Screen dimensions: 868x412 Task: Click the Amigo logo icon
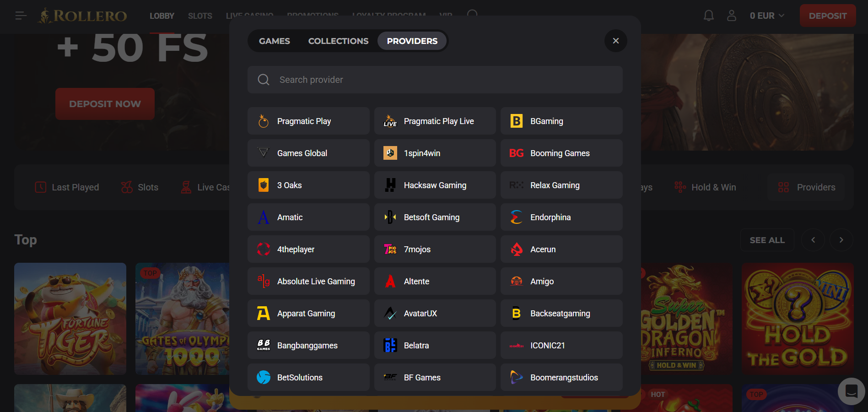click(x=517, y=281)
